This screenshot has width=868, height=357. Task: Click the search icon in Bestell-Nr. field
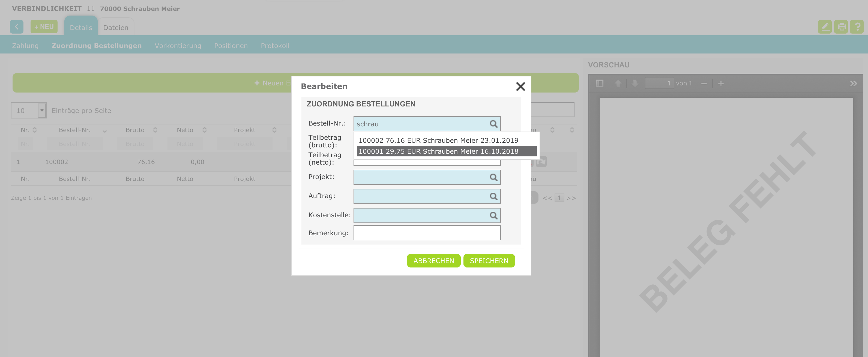tap(493, 124)
